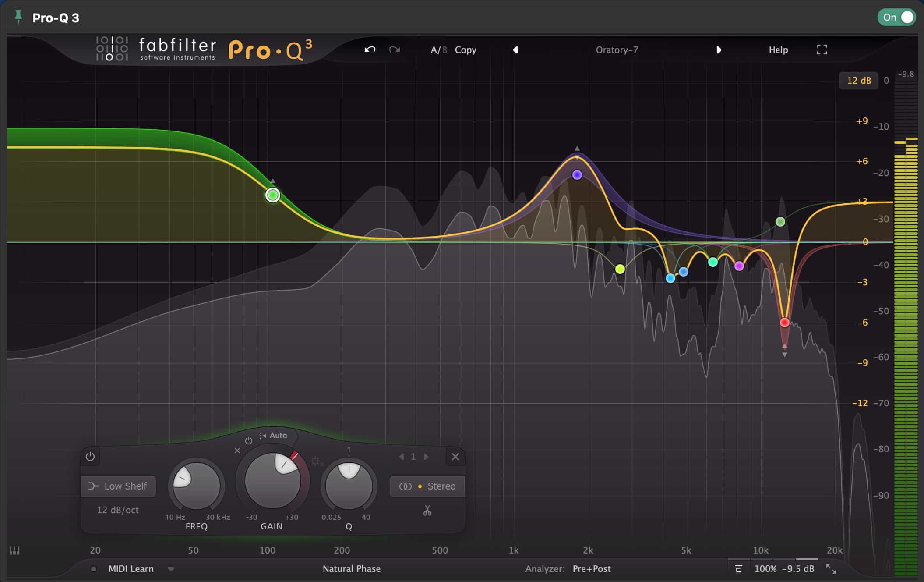Viewport: 924px width, 582px height.
Task: Select the purple bell band node
Action: tap(577, 175)
